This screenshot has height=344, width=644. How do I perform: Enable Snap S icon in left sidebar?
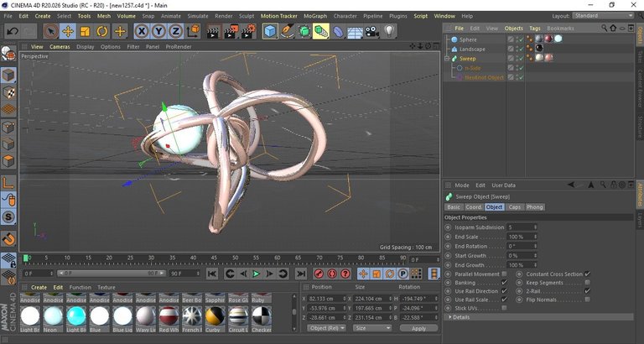(8, 216)
